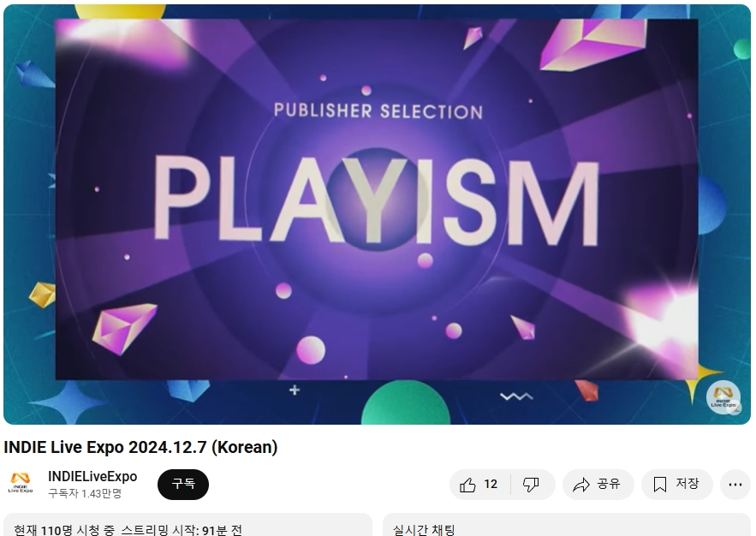Click the 구독자 1.43만명 subscriber count text

coord(85,493)
